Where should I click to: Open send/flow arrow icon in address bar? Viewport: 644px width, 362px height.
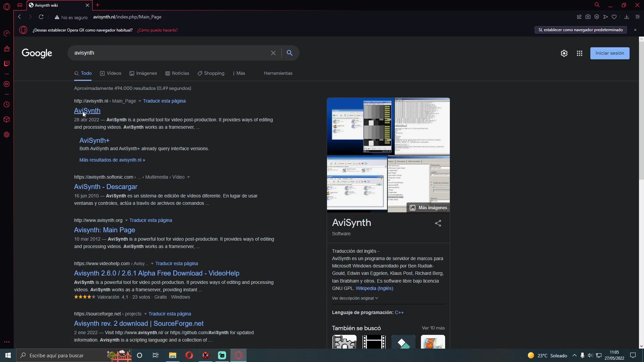coord(605,17)
